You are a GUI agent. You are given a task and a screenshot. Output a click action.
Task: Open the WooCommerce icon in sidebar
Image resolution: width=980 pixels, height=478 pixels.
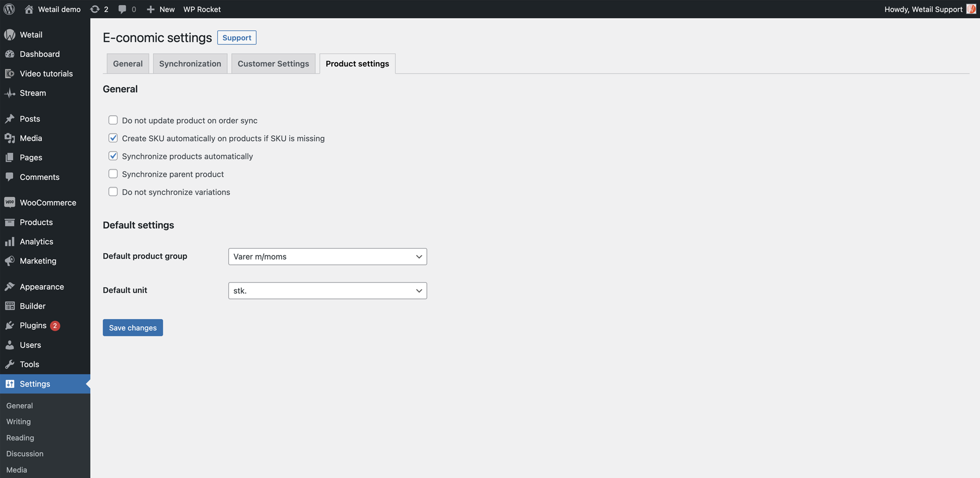pos(10,202)
